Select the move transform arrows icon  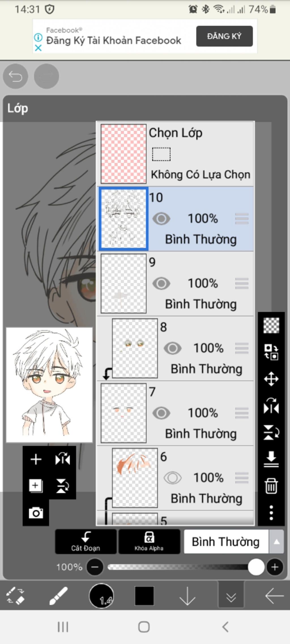[x=271, y=379]
